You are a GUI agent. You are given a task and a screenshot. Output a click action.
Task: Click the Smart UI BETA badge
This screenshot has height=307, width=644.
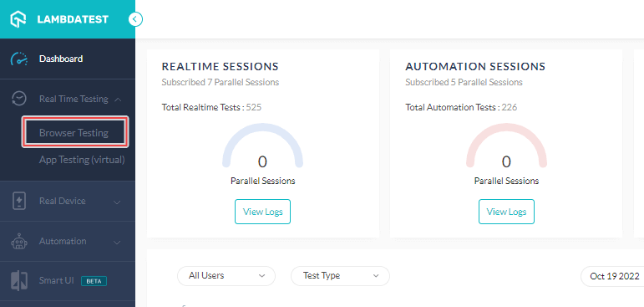94,281
